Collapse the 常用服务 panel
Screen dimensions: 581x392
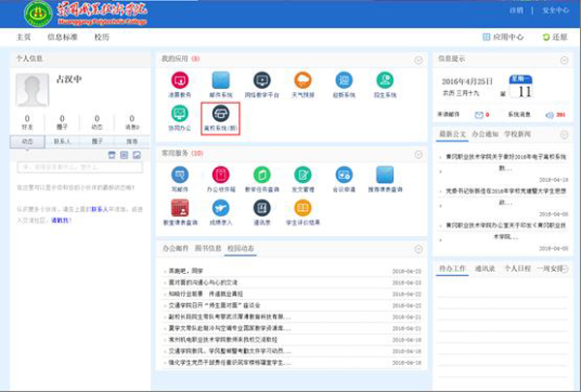[418, 154]
